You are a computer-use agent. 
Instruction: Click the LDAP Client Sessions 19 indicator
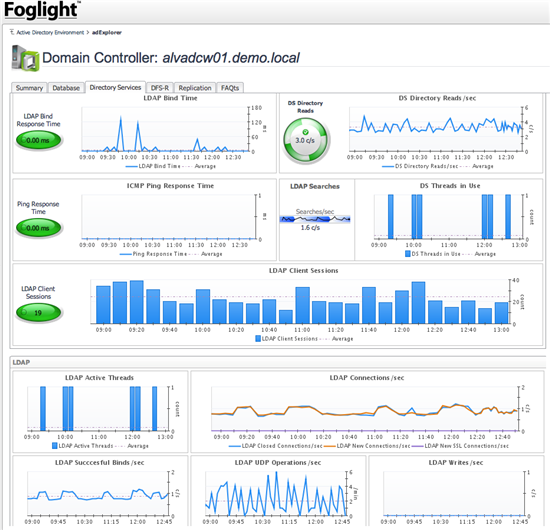38,313
